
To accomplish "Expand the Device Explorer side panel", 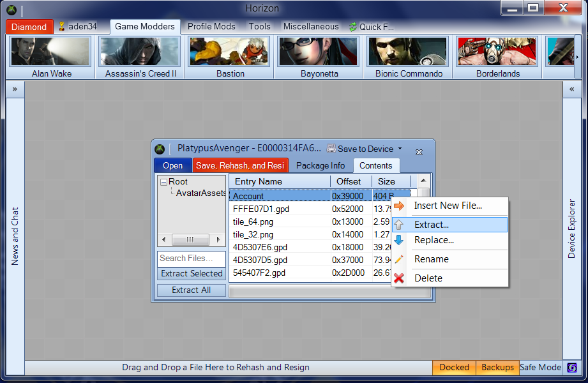I will [572, 89].
